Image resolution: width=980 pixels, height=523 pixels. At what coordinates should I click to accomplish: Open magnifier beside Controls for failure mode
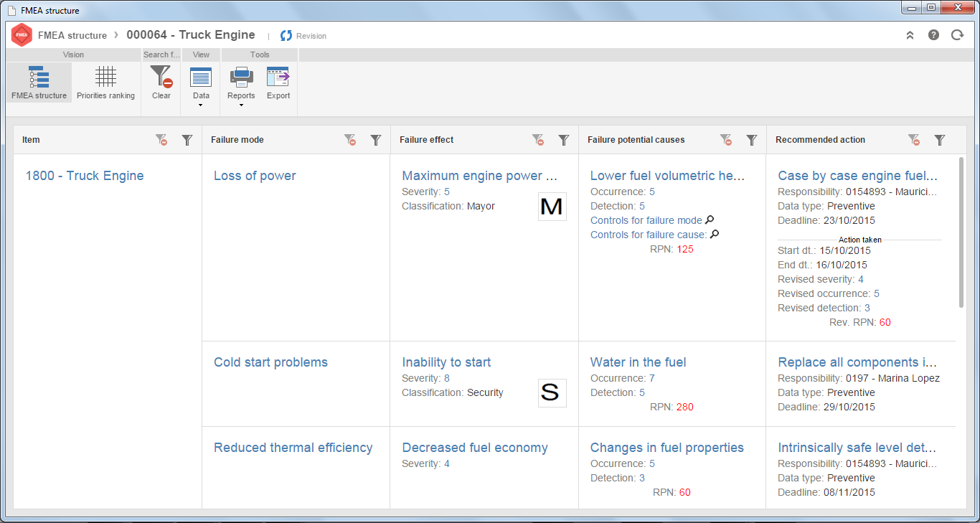(710, 220)
